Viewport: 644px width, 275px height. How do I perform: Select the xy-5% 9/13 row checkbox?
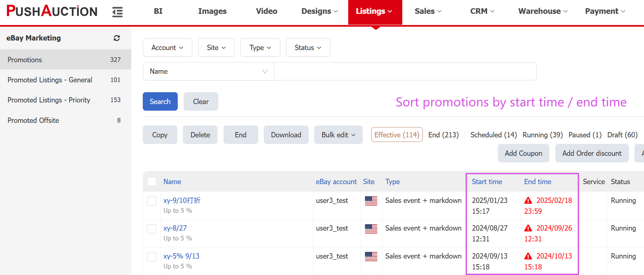click(x=152, y=257)
